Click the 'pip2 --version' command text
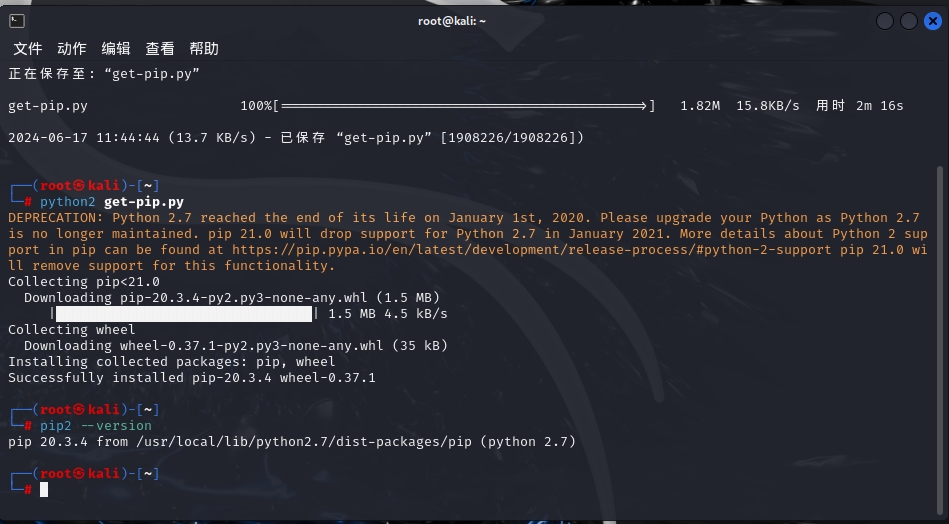Image resolution: width=949 pixels, height=524 pixels. (x=96, y=426)
